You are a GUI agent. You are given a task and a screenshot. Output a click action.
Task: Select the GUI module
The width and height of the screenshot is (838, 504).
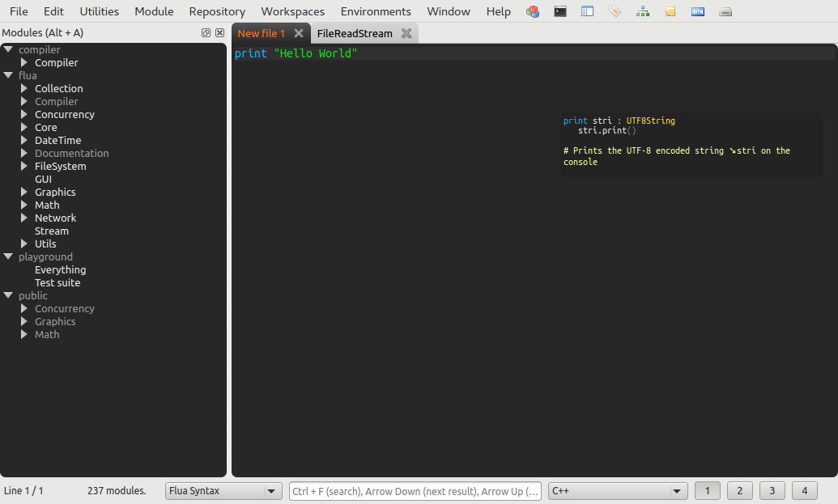(43, 179)
